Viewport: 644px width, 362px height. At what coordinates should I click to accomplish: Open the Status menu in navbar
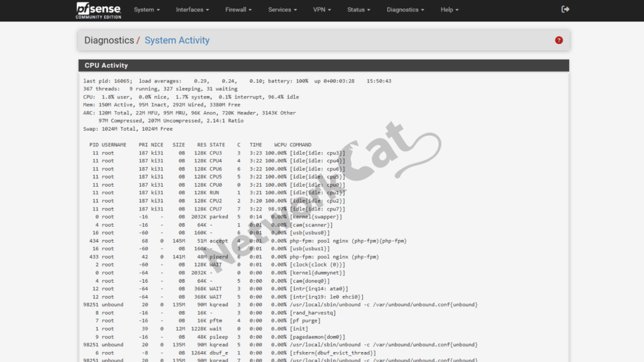pos(358,10)
